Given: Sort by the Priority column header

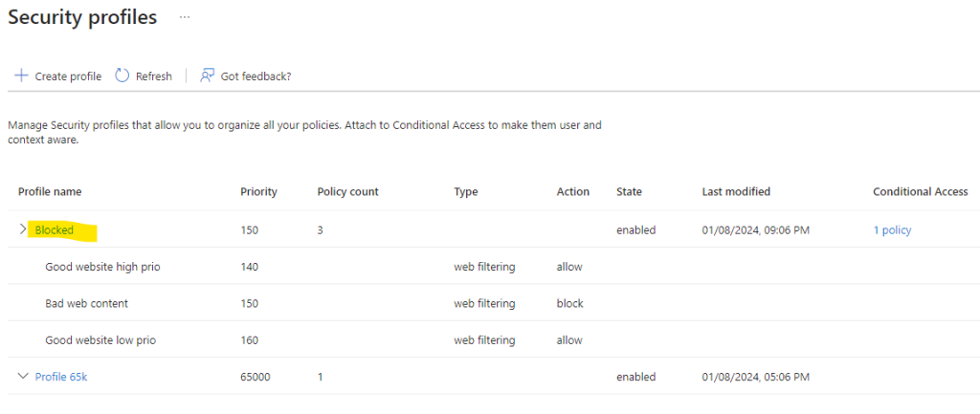Looking at the screenshot, I should pyautogui.click(x=258, y=191).
